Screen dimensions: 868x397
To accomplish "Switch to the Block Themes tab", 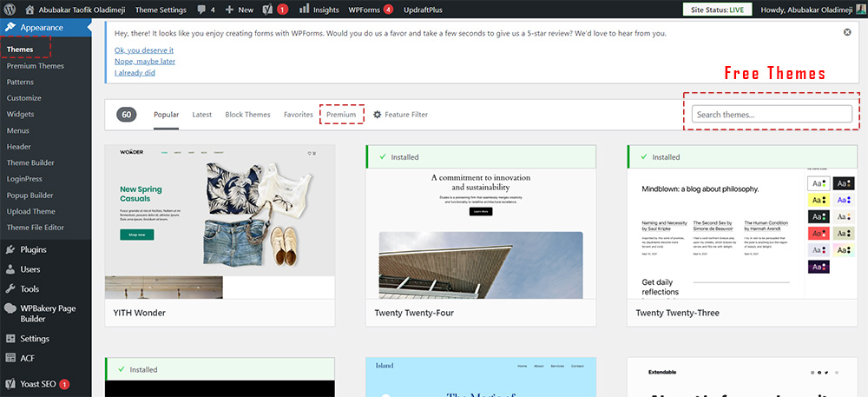I will click(247, 115).
